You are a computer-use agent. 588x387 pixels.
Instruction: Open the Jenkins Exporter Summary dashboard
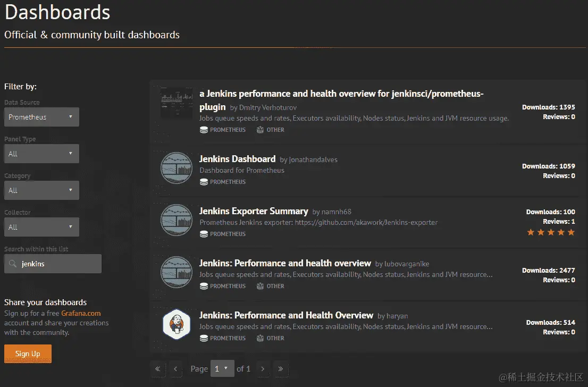coord(254,211)
